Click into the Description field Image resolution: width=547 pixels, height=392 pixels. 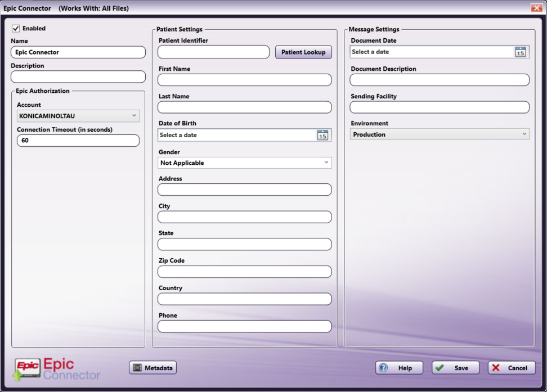tap(78, 76)
